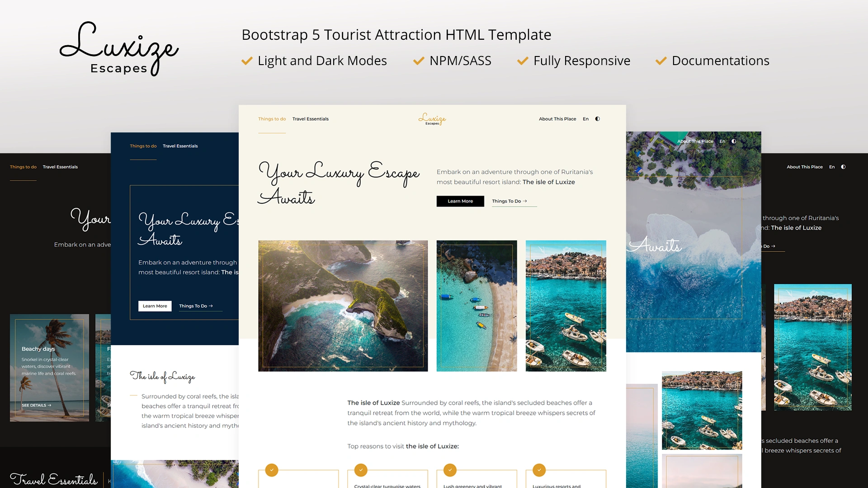
Task: Toggle theme icon in the far right dark preview
Action: pyautogui.click(x=843, y=167)
